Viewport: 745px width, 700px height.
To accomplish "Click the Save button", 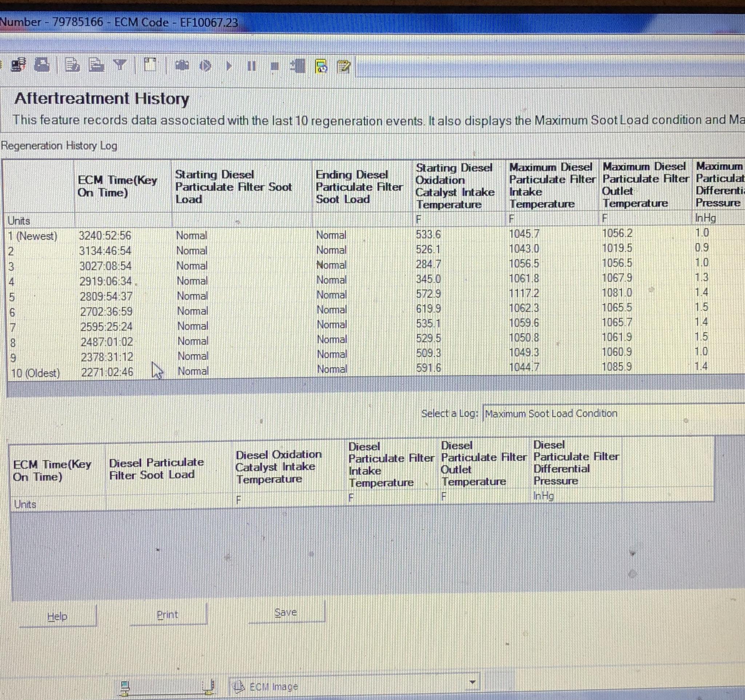I will [286, 612].
